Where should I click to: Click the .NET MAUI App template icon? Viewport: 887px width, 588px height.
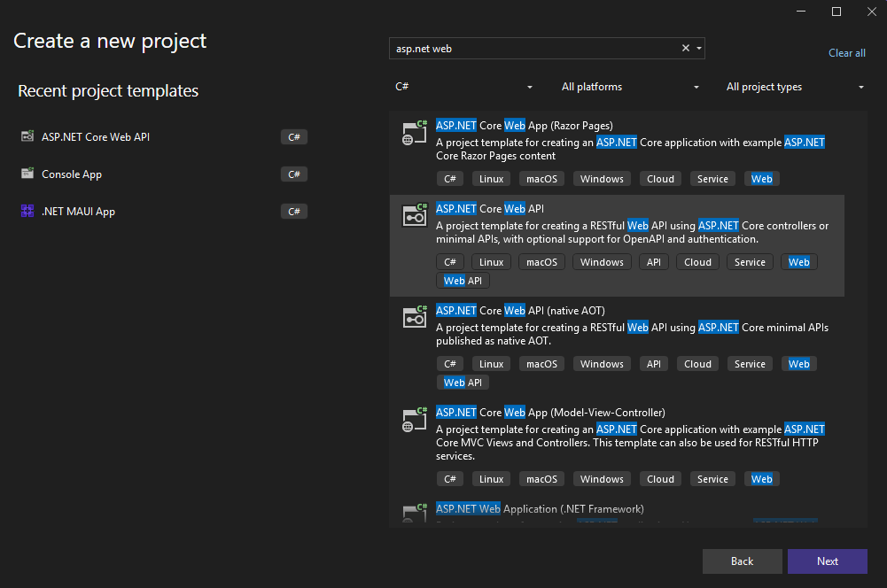tap(27, 212)
